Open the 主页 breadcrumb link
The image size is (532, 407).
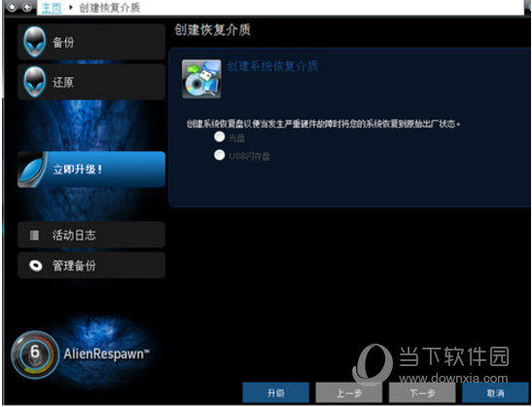tap(52, 8)
